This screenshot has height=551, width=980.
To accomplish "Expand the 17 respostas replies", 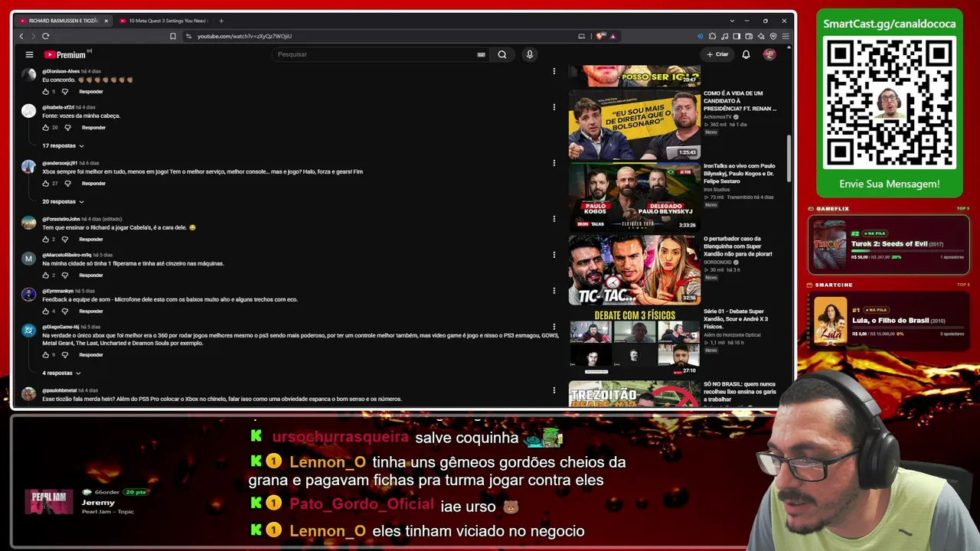I will [63, 146].
